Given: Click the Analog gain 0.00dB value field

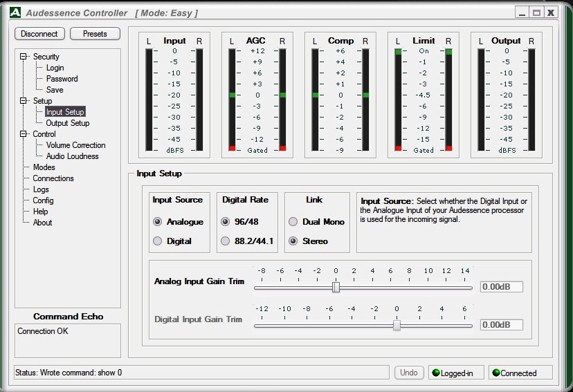Looking at the screenshot, I should point(501,287).
